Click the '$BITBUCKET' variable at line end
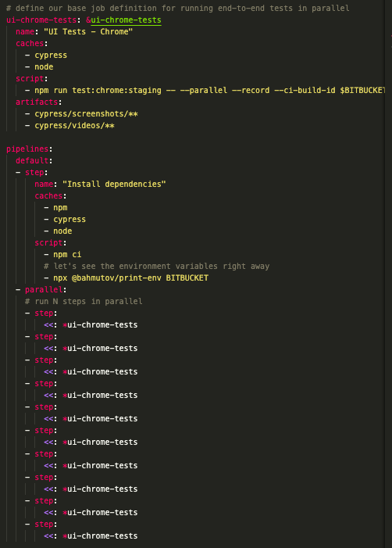392x548 pixels. pyautogui.click(x=362, y=90)
